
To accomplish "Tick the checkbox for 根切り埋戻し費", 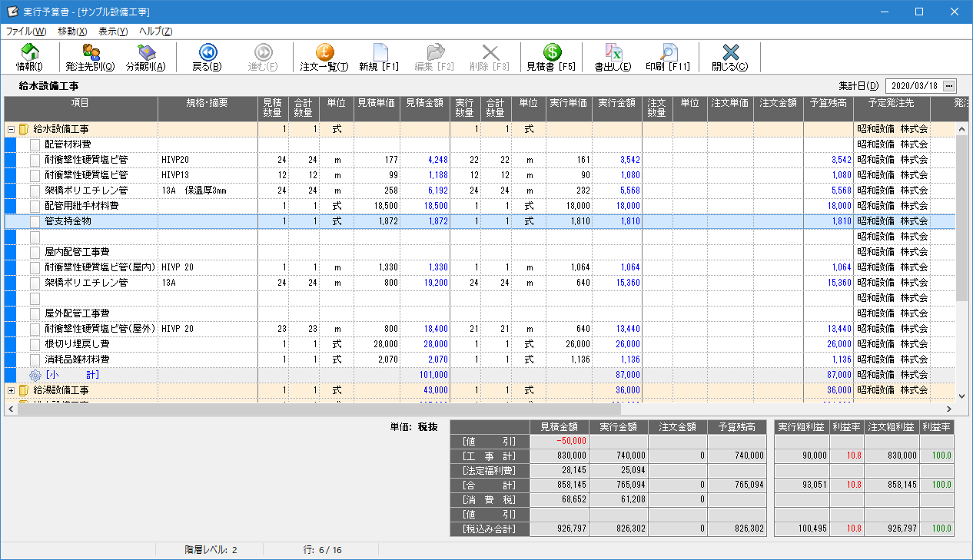I will tap(35, 344).
